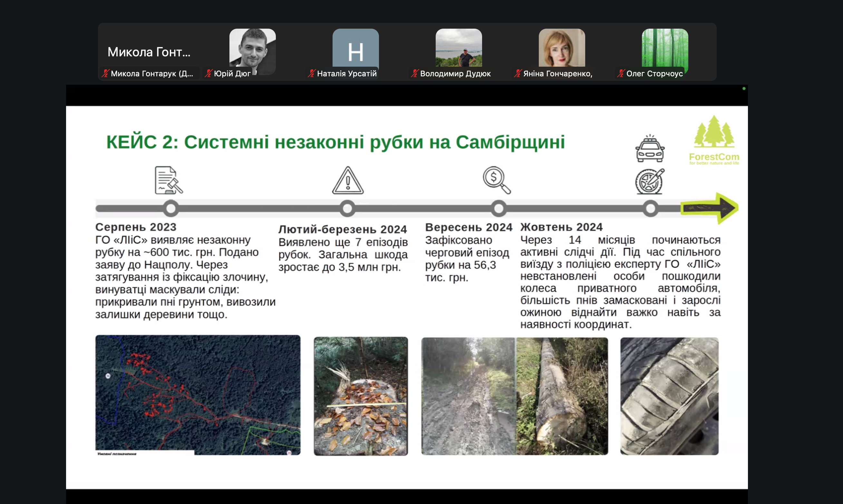
Task: Click the green timeline arrow
Action: [709, 208]
